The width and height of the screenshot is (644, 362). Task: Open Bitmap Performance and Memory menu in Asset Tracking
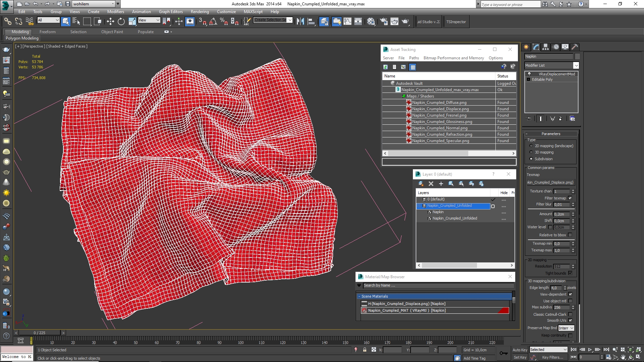pyautogui.click(x=453, y=58)
